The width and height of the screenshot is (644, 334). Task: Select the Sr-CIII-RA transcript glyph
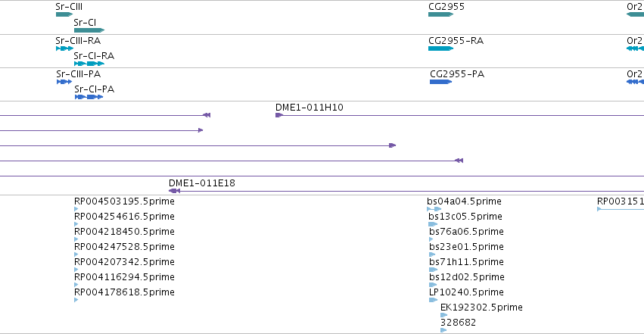coord(64,48)
